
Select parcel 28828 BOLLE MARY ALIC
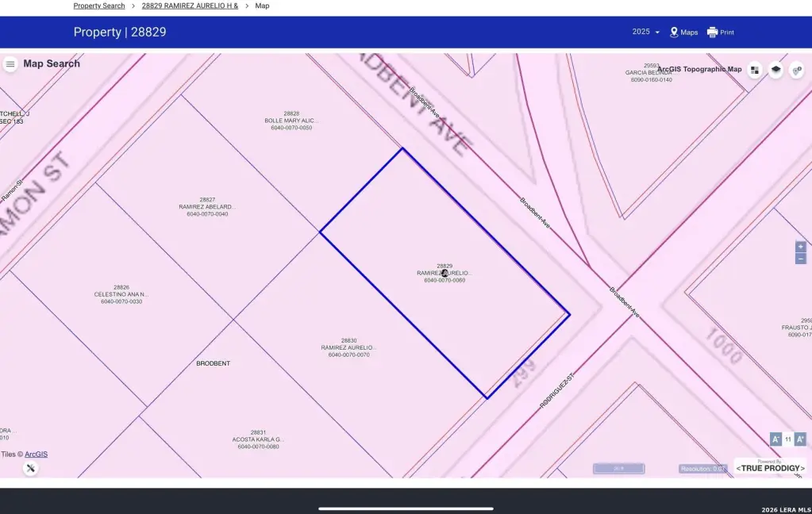click(291, 121)
